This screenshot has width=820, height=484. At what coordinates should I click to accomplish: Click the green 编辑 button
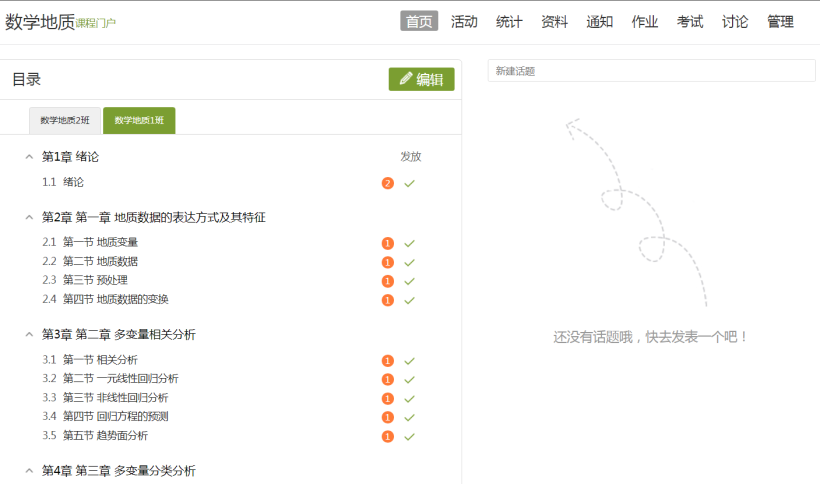coord(421,79)
